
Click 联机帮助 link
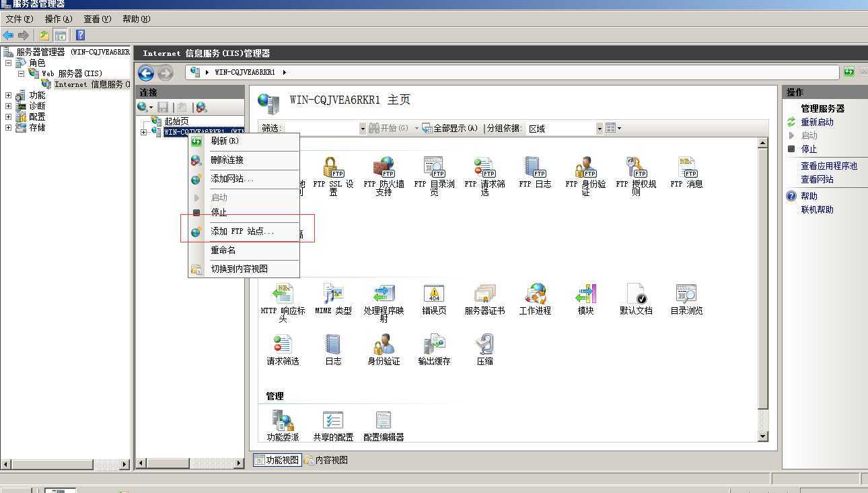tap(817, 209)
